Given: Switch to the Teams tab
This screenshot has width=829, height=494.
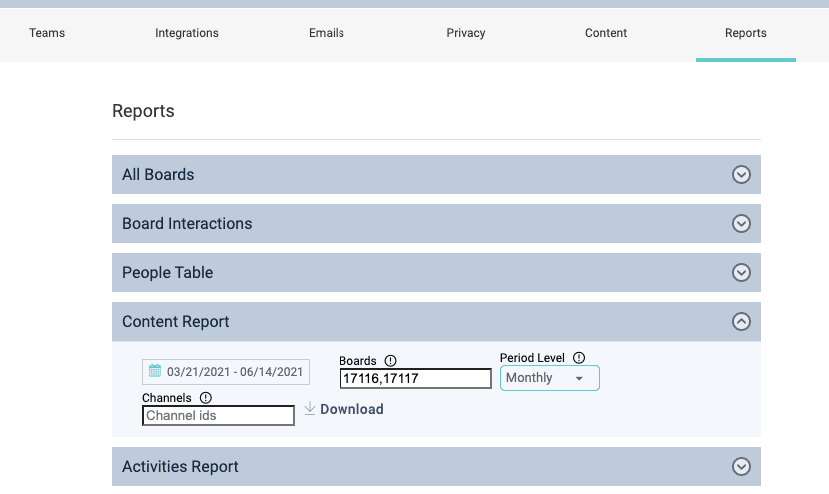Looking at the screenshot, I should [47, 33].
